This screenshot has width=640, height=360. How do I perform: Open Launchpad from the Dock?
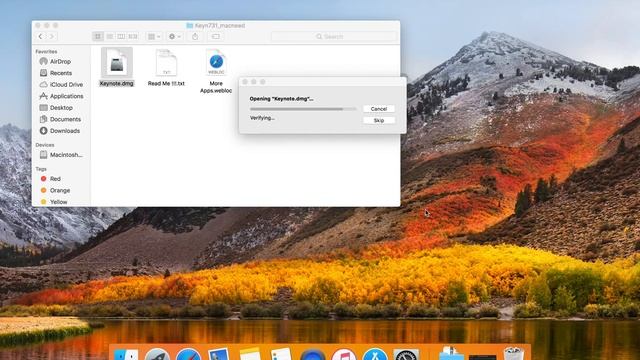(157, 354)
